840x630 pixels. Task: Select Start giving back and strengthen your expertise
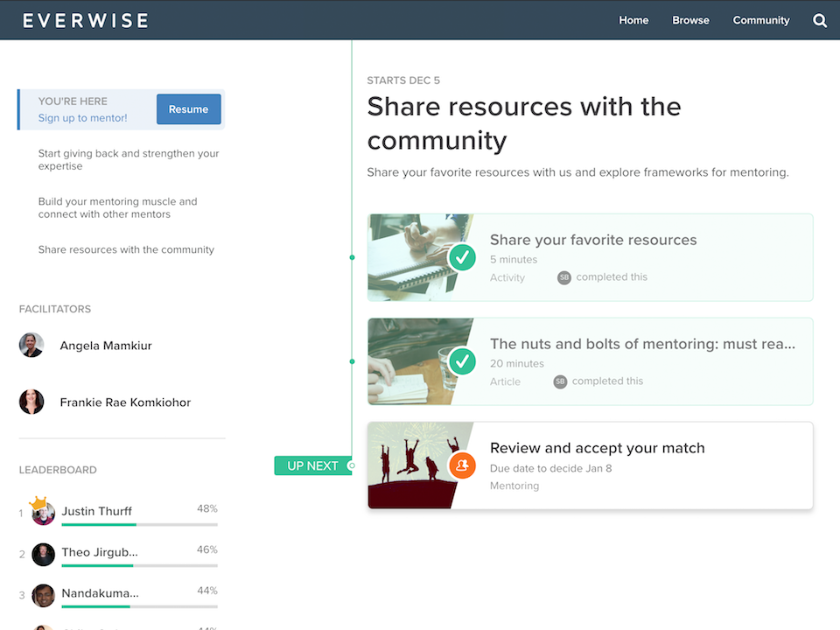(129, 159)
